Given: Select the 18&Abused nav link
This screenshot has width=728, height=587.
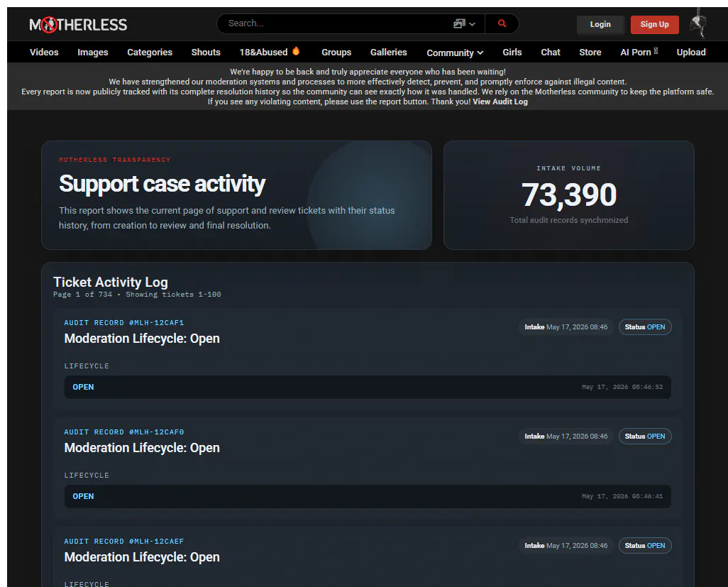Looking at the screenshot, I should pyautogui.click(x=263, y=52).
